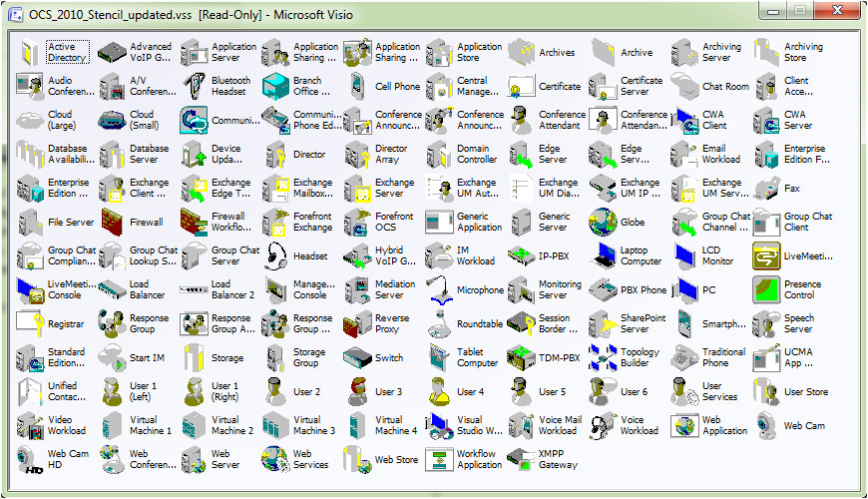This screenshot has width=868, height=499.
Task: Choose the Cloud (Large) shape
Action: (31, 121)
